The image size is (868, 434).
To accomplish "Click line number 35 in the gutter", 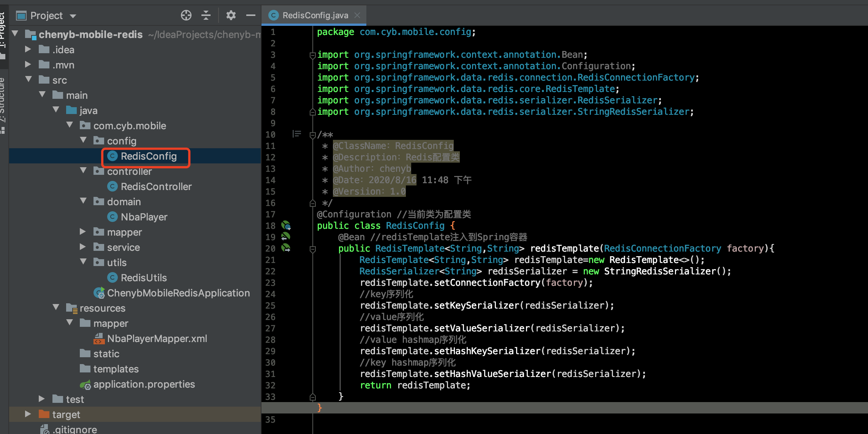I will pyautogui.click(x=270, y=420).
